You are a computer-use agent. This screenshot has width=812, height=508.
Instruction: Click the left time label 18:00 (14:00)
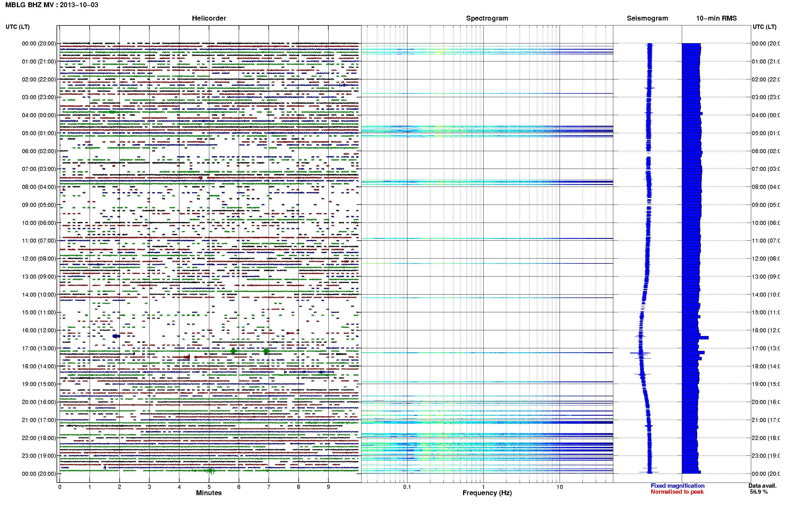pyautogui.click(x=39, y=366)
